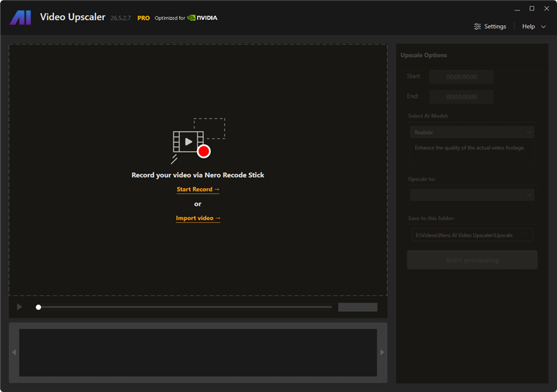Click the timeline right arrow

382,352
